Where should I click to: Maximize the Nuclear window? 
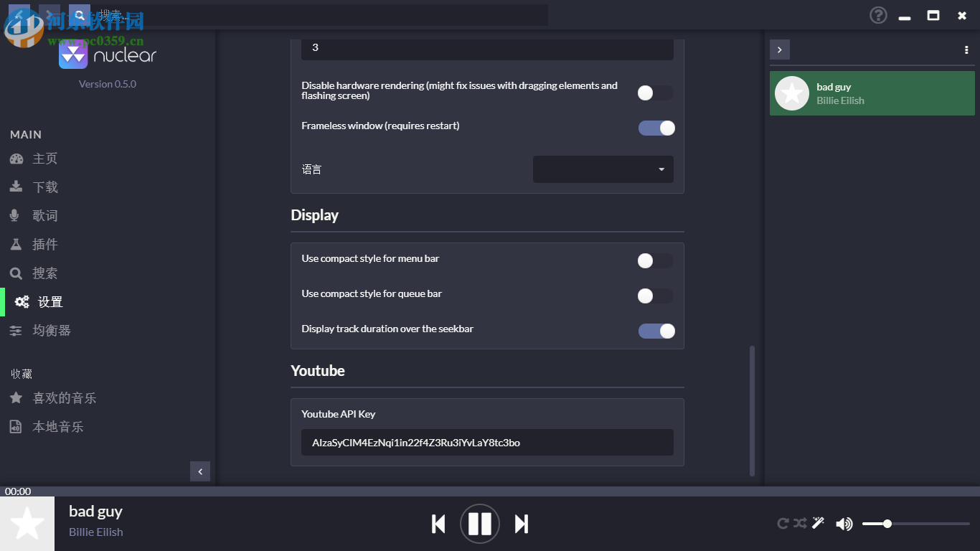click(x=933, y=15)
